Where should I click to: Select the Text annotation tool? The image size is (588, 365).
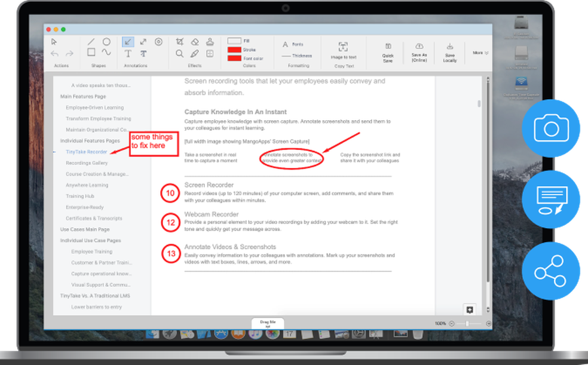[x=129, y=53]
